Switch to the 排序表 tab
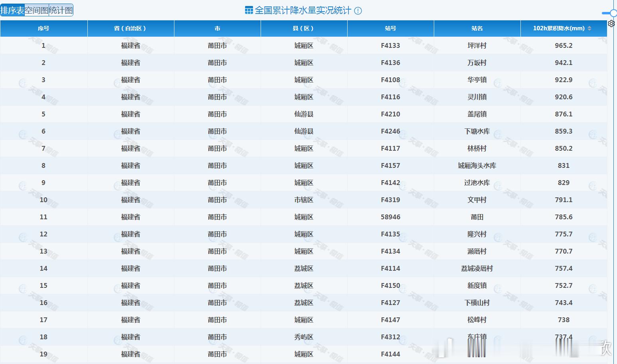This screenshot has height=364, width=617. (x=12, y=10)
